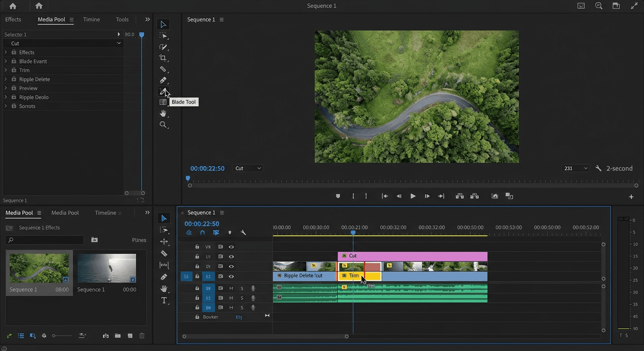Viewport: 644px width, 351px height.
Task: Select the Hand tool in timeline toolbar
Action: click(164, 288)
